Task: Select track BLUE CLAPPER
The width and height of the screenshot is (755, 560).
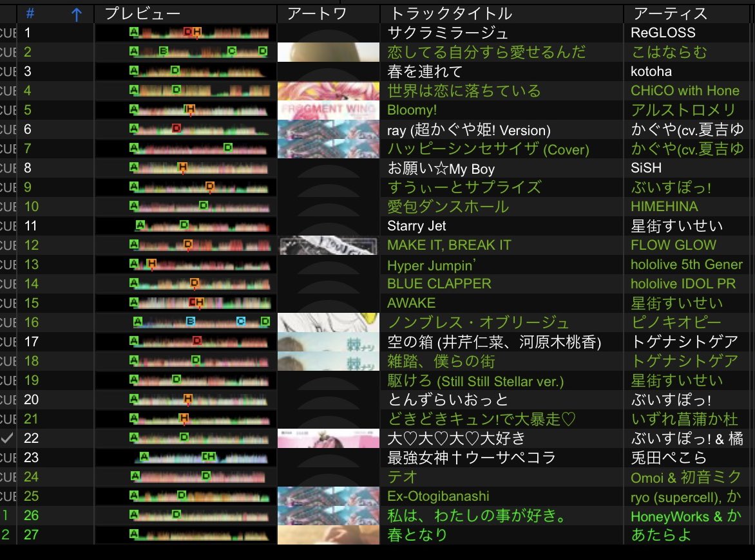Action: coord(439,284)
